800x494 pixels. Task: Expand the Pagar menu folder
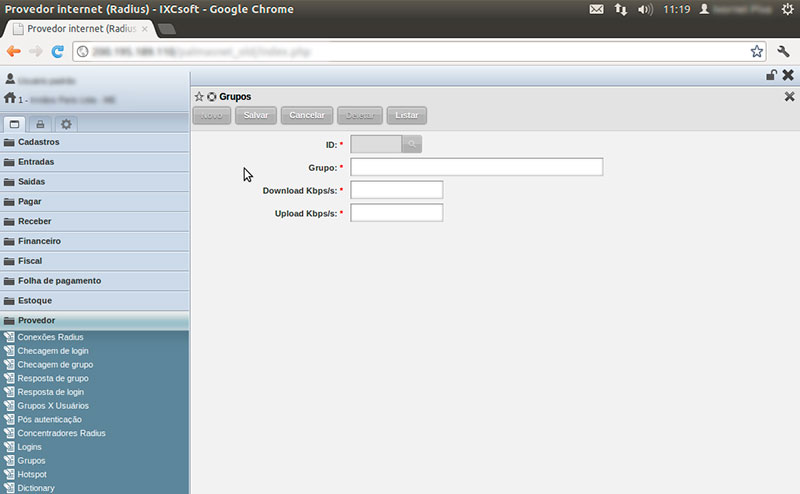[94, 202]
